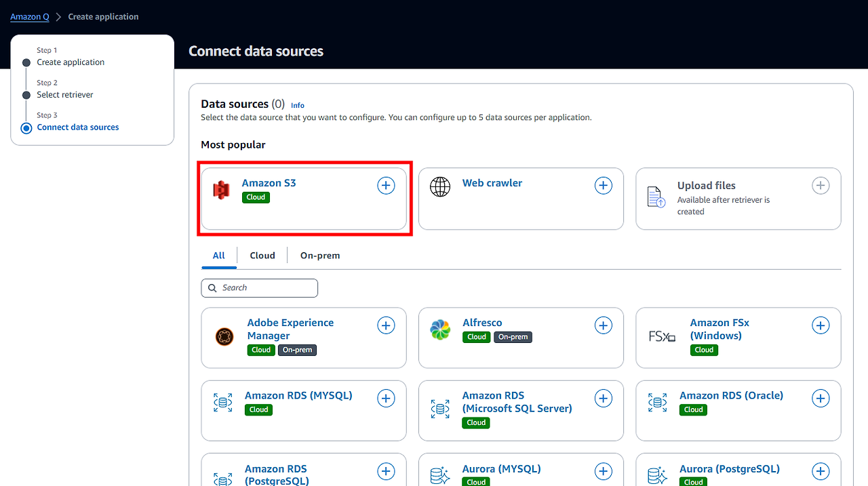Click the RDS Microsoft SQL Server database icon
Image resolution: width=868 pixels, height=486 pixels.
pos(440,409)
